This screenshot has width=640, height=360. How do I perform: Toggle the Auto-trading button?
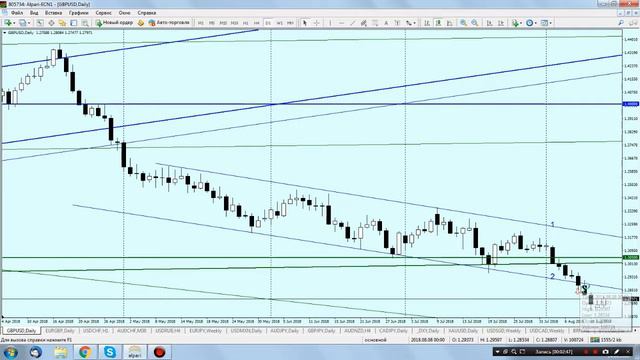[x=169, y=23]
